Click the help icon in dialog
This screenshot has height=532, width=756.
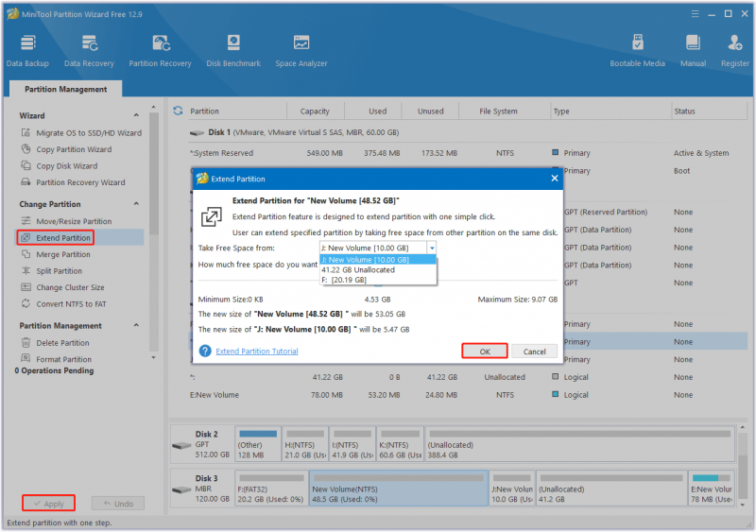[205, 352]
